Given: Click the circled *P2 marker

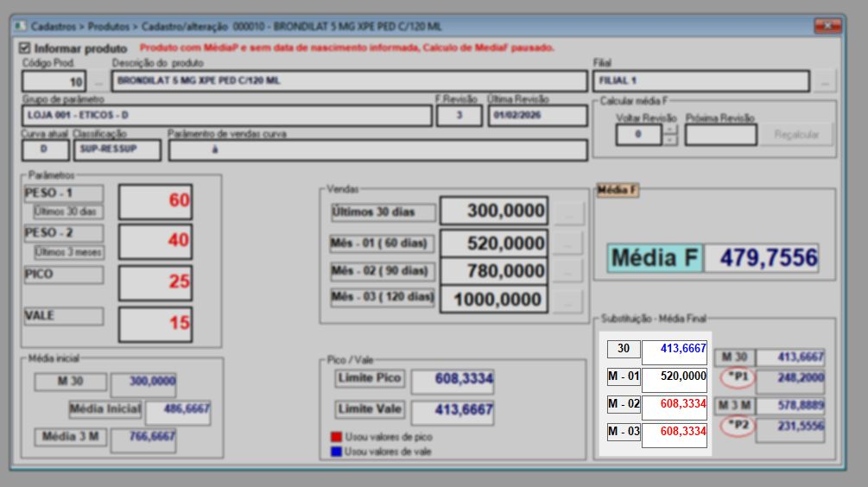Looking at the screenshot, I should tap(736, 425).
